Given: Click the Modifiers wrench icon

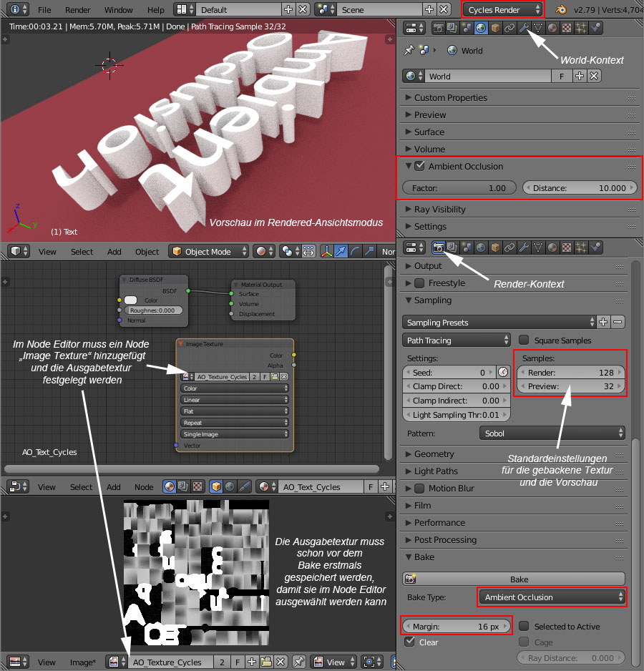Looking at the screenshot, I should click(x=524, y=28).
